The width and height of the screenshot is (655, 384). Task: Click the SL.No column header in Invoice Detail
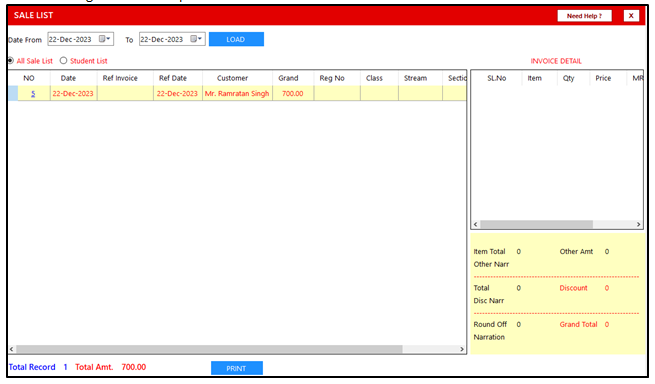[497, 78]
